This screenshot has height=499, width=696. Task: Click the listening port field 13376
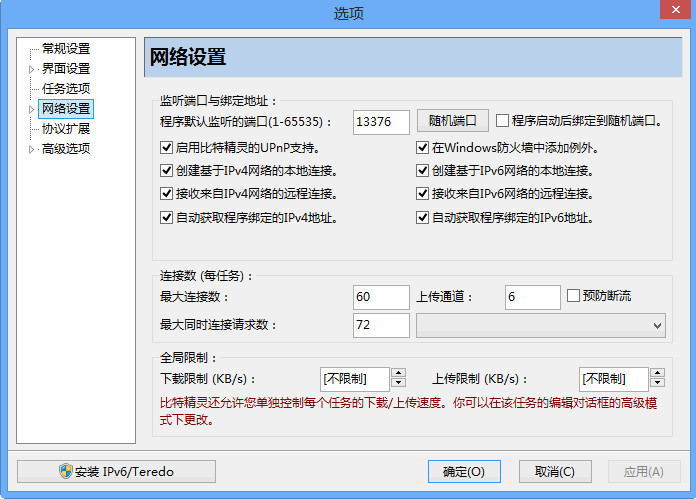(381, 122)
